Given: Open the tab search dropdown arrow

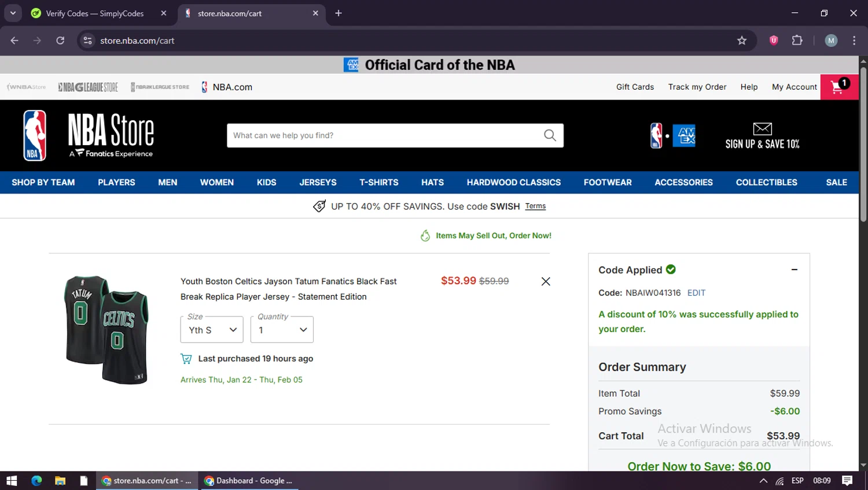Looking at the screenshot, I should click(x=13, y=13).
